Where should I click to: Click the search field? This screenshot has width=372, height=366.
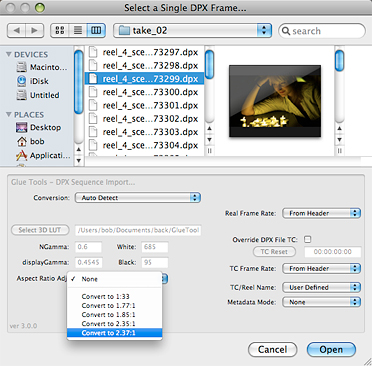click(322, 31)
